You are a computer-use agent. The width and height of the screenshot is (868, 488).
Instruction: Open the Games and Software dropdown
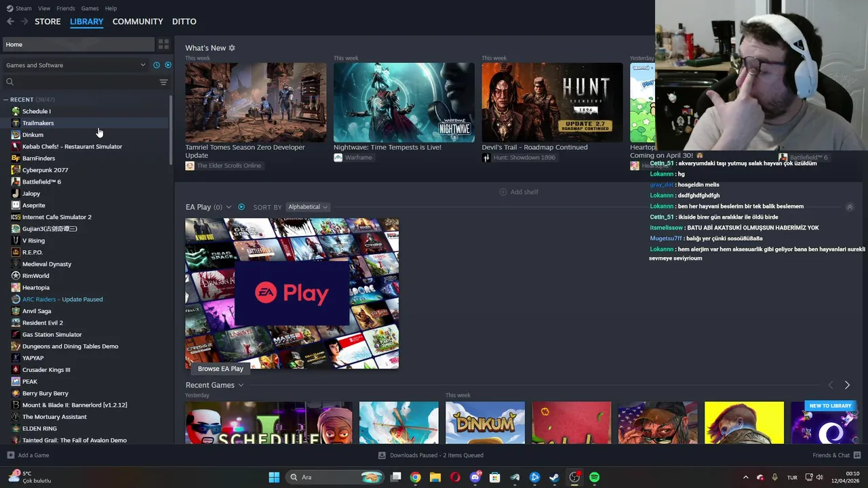76,65
